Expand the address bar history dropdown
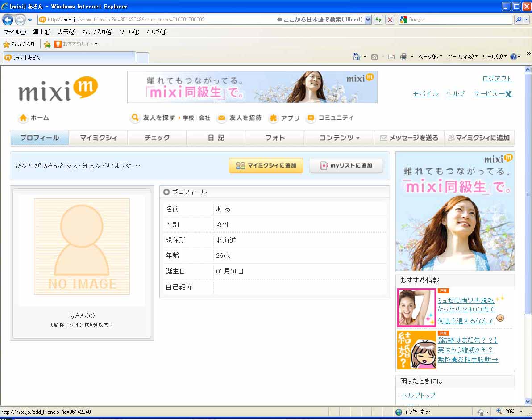The height and width of the screenshot is (420, 532). click(x=368, y=20)
